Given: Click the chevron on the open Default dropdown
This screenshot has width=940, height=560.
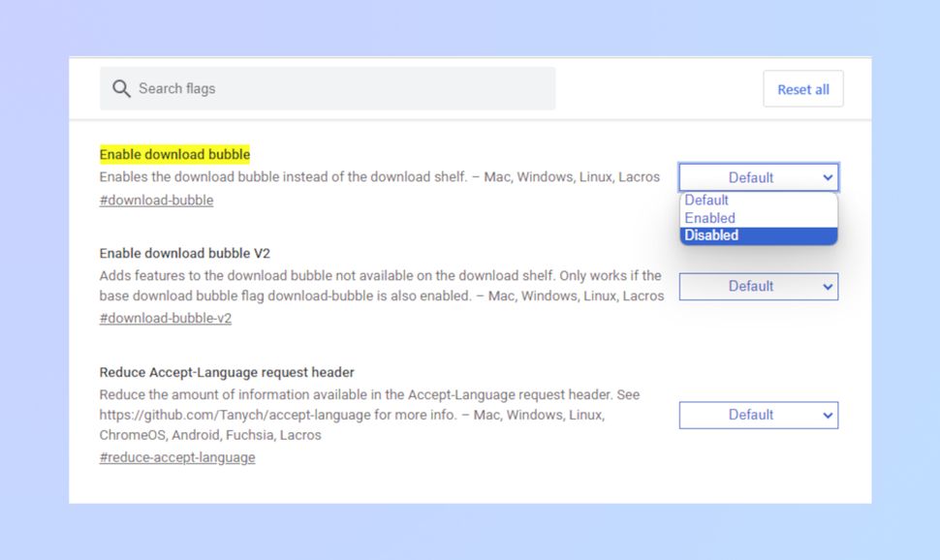Looking at the screenshot, I should click(x=828, y=177).
